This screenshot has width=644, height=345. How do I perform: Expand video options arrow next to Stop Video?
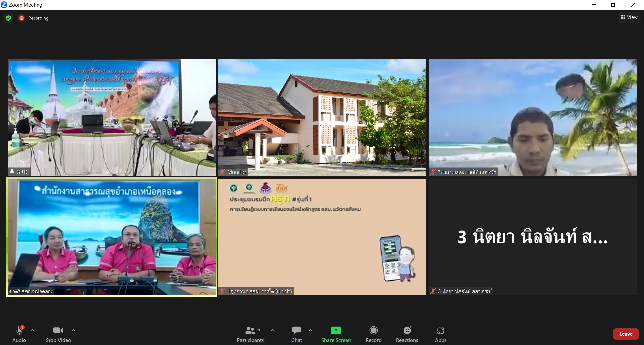[x=74, y=330]
